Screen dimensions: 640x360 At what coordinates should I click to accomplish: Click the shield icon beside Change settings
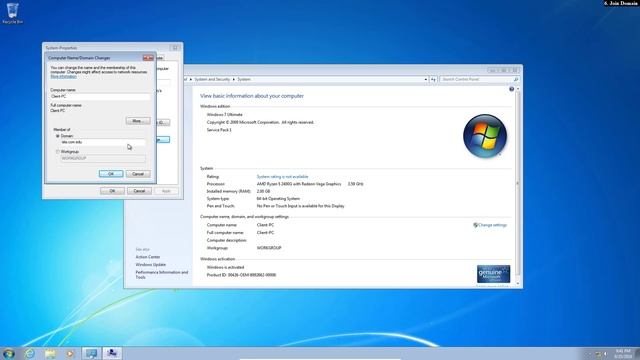pyautogui.click(x=475, y=225)
